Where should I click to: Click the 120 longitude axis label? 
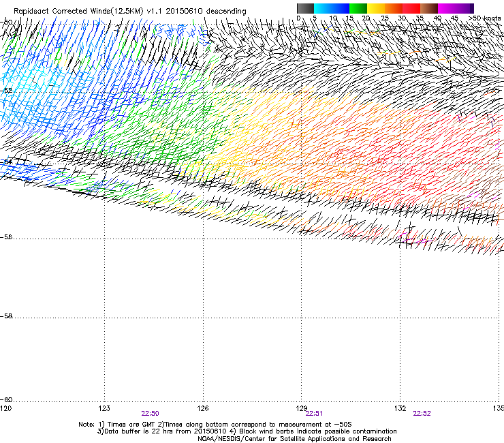(5, 408)
